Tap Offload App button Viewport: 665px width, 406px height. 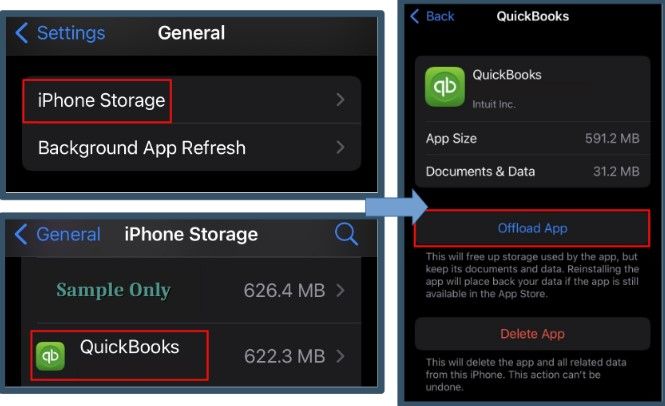(x=532, y=228)
